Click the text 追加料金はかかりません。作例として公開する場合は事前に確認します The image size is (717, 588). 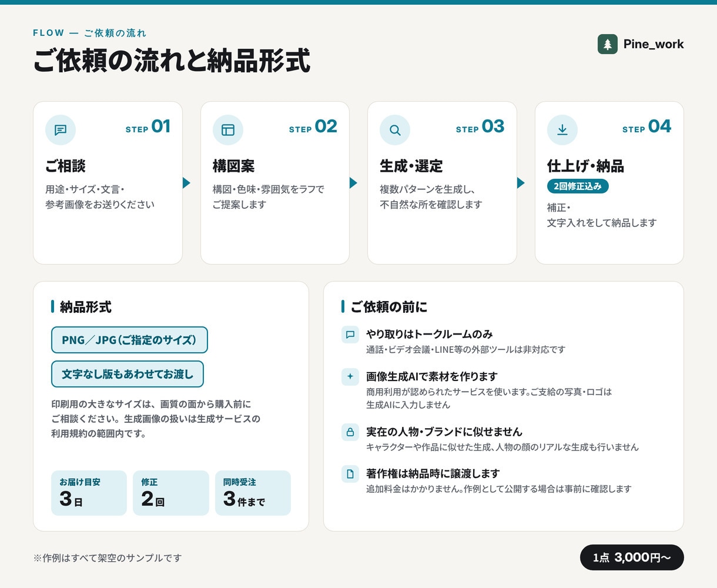pos(499,489)
